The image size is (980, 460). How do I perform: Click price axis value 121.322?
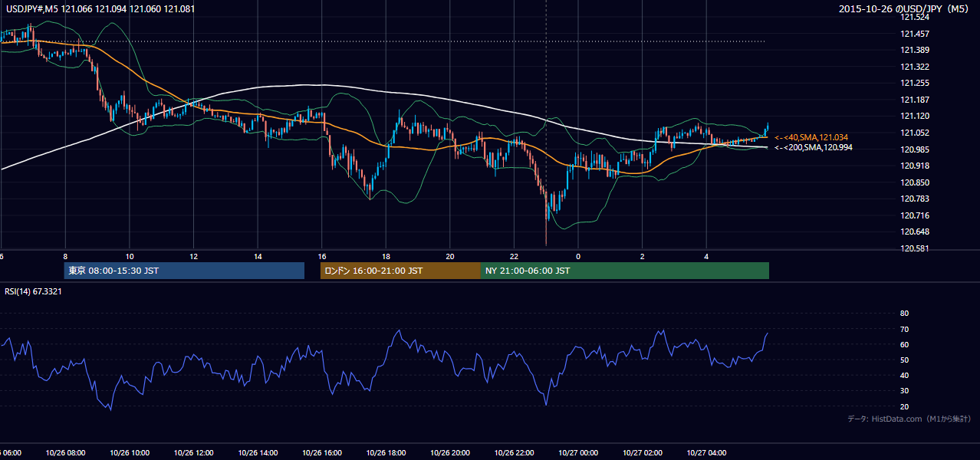[915, 67]
